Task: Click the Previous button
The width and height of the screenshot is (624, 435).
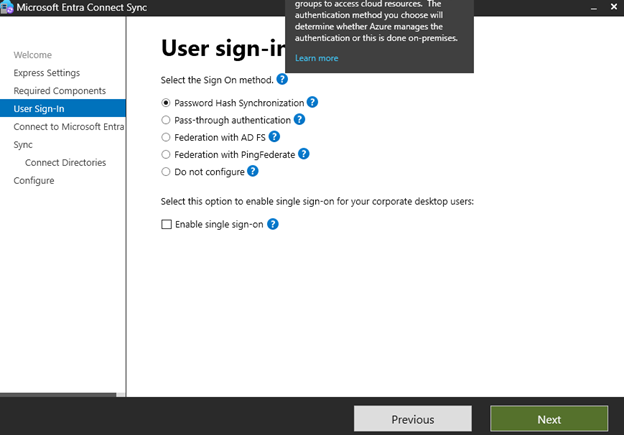Action: (x=412, y=419)
